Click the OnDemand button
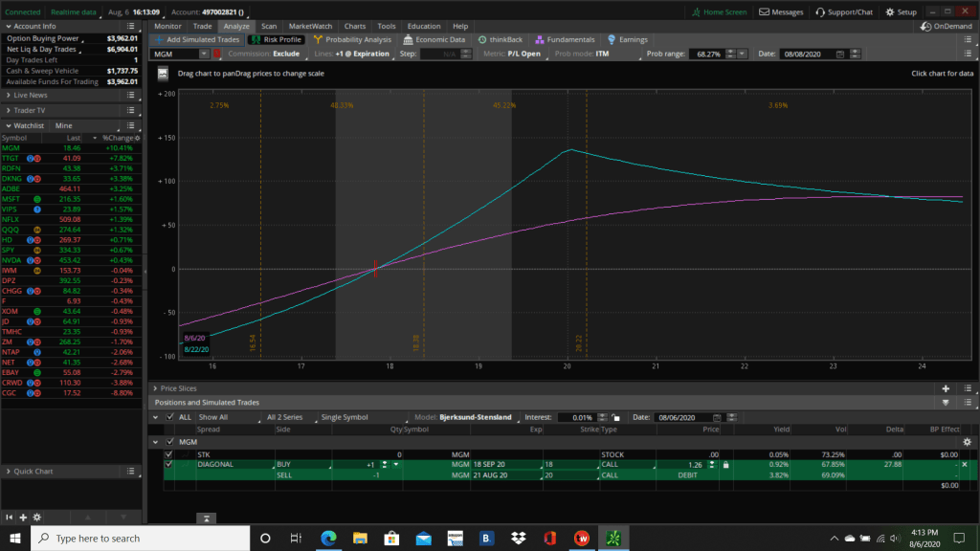Screen dimensions: 980x551 pos(946,26)
